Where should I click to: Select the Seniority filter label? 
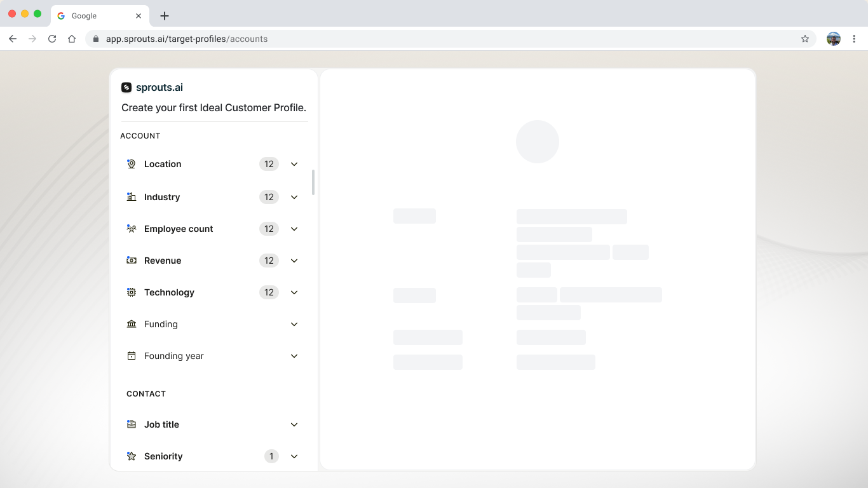(163, 456)
